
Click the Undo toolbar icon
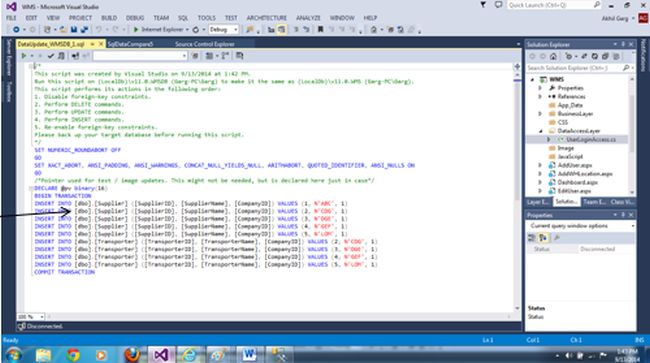(99, 29)
